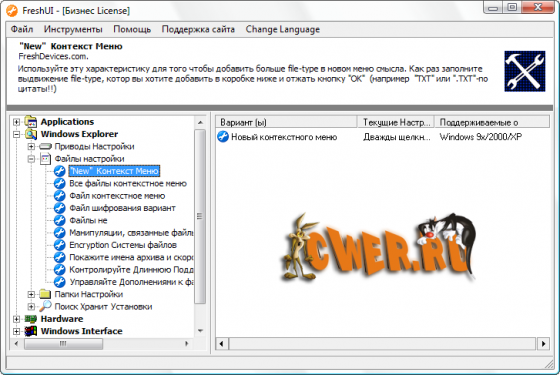Select Файл контекстное меню tree item
This screenshot has width=560, height=375.
point(117,196)
